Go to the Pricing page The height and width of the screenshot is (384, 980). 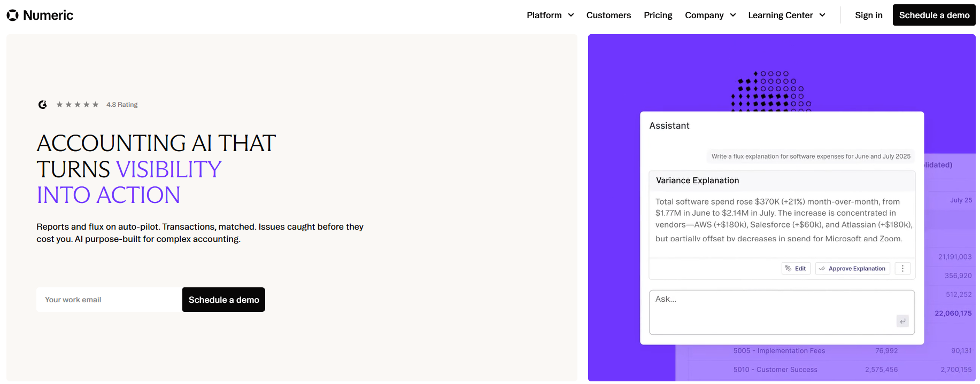[658, 15]
